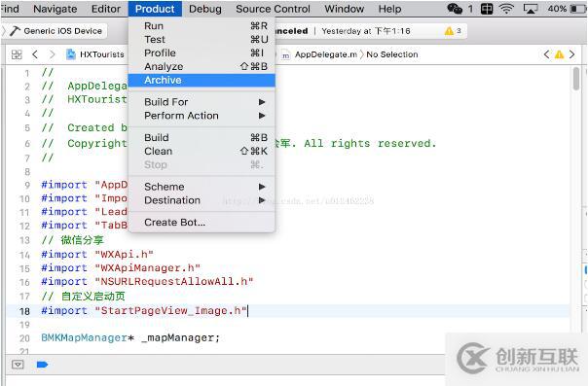Screen dimensions: 588x386
Task: Expand Destination submenu
Action: point(202,200)
